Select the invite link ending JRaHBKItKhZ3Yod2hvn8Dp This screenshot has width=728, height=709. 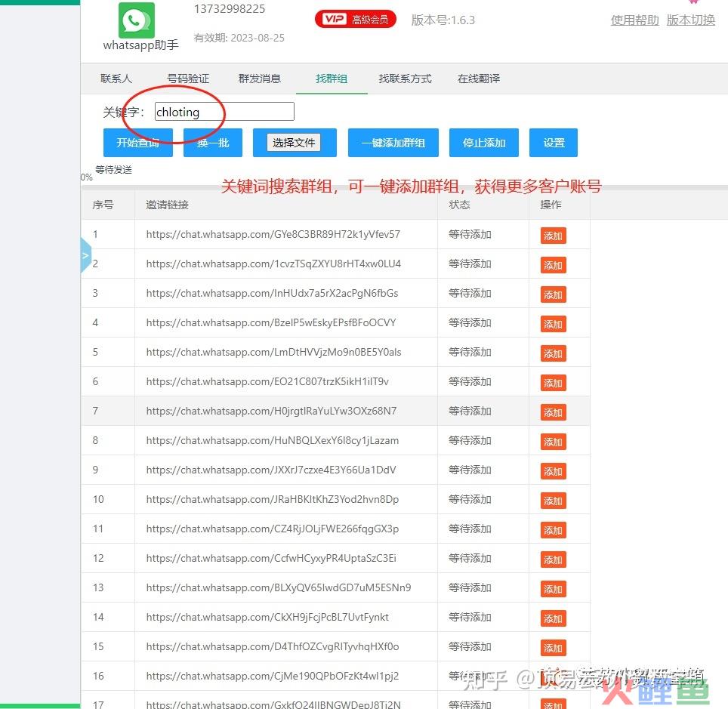(273, 499)
